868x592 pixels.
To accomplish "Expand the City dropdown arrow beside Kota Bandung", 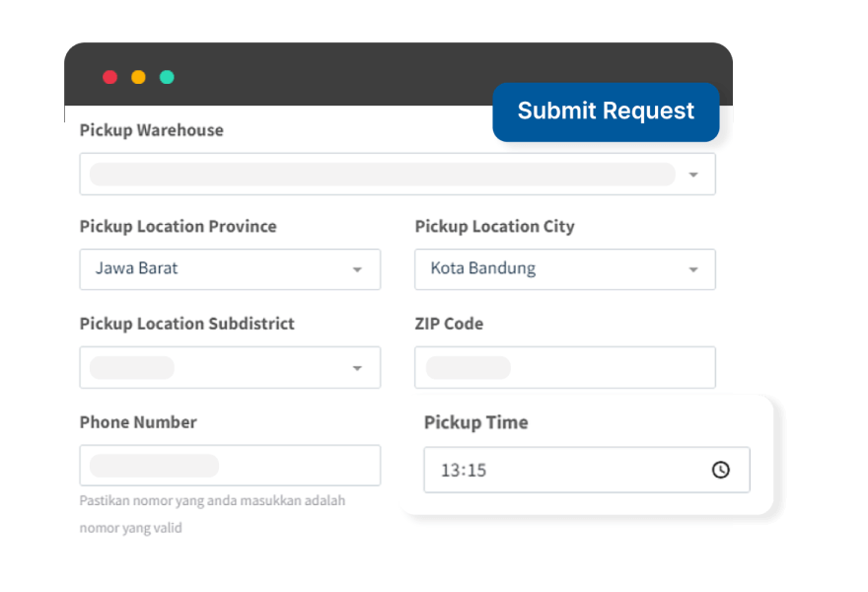I will [693, 269].
